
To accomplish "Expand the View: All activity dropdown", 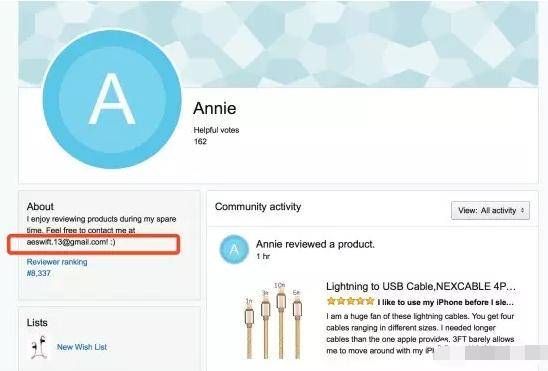I will (490, 211).
